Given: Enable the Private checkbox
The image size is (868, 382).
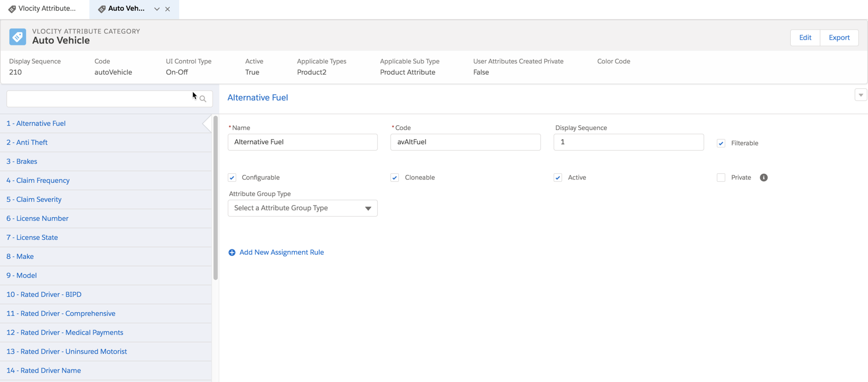Looking at the screenshot, I should (721, 178).
